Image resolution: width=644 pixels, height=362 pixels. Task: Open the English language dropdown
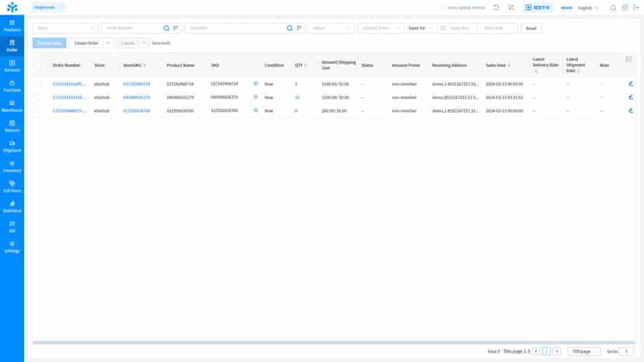(588, 8)
